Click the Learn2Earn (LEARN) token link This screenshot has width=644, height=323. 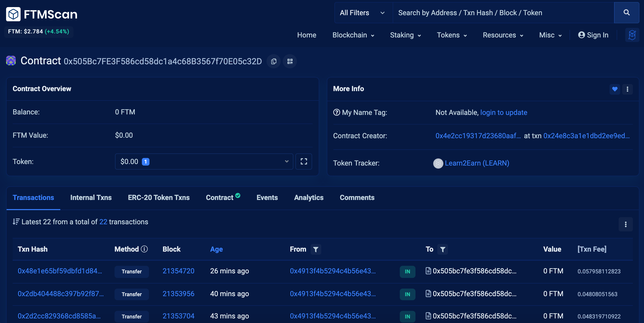(x=477, y=163)
